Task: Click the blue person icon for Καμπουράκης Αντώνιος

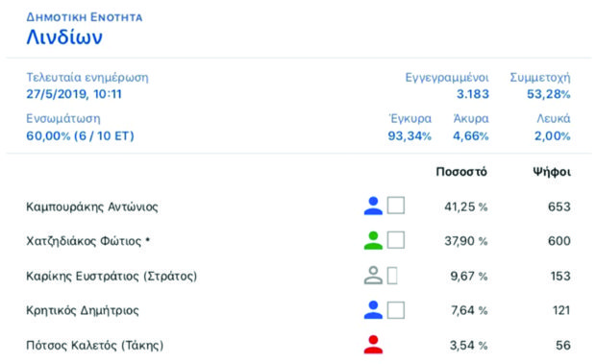Action: tap(373, 206)
